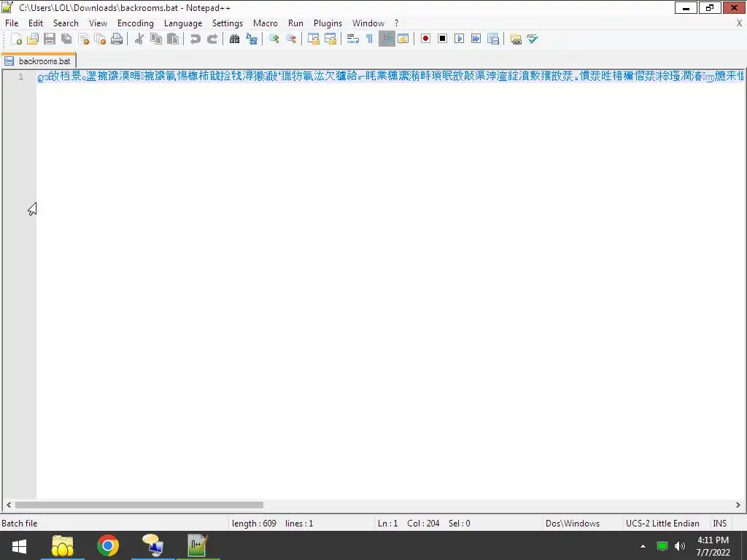Open the Encoding menu

coord(135,23)
